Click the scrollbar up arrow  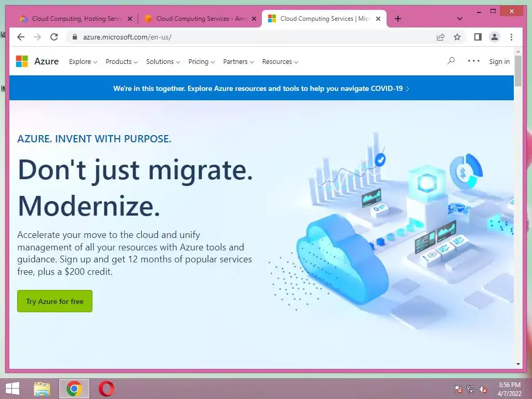[x=518, y=51]
